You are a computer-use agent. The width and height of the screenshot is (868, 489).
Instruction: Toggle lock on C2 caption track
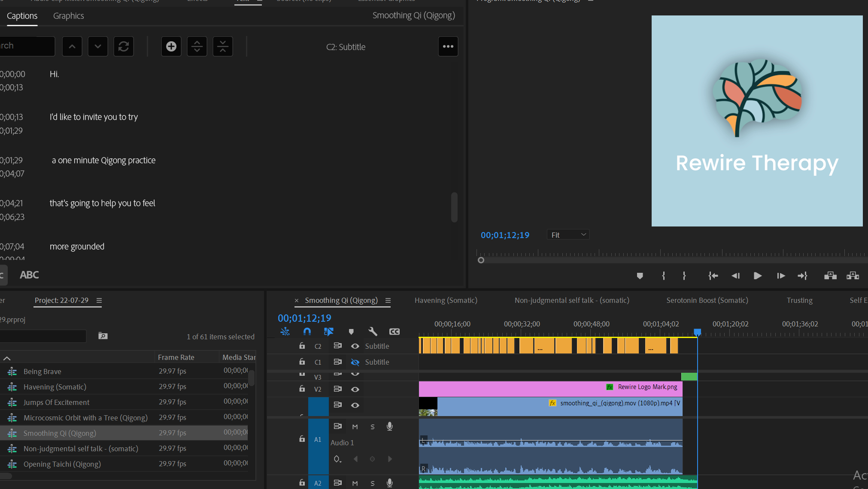coord(302,346)
